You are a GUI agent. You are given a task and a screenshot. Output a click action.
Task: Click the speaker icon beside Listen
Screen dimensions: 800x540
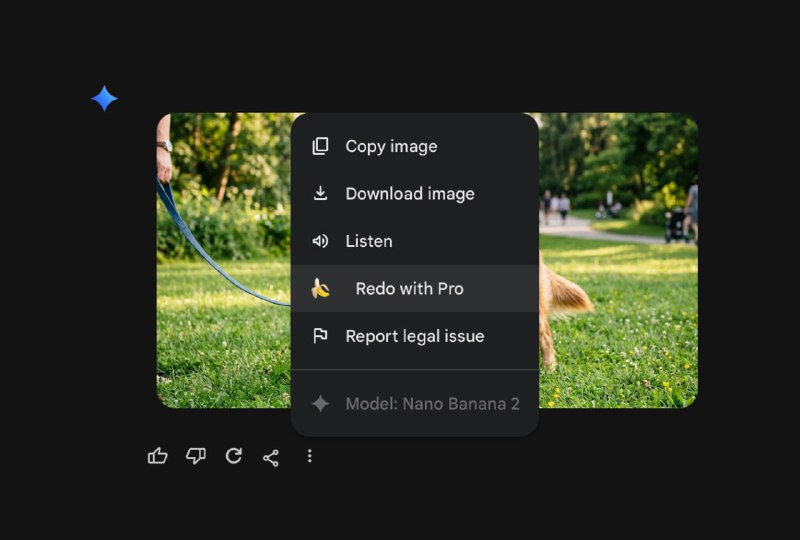coord(320,241)
